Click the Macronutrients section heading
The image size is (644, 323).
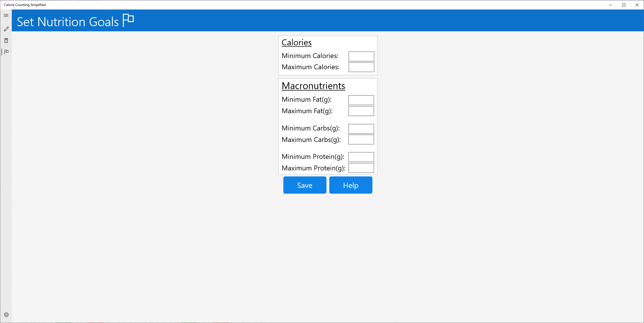313,86
